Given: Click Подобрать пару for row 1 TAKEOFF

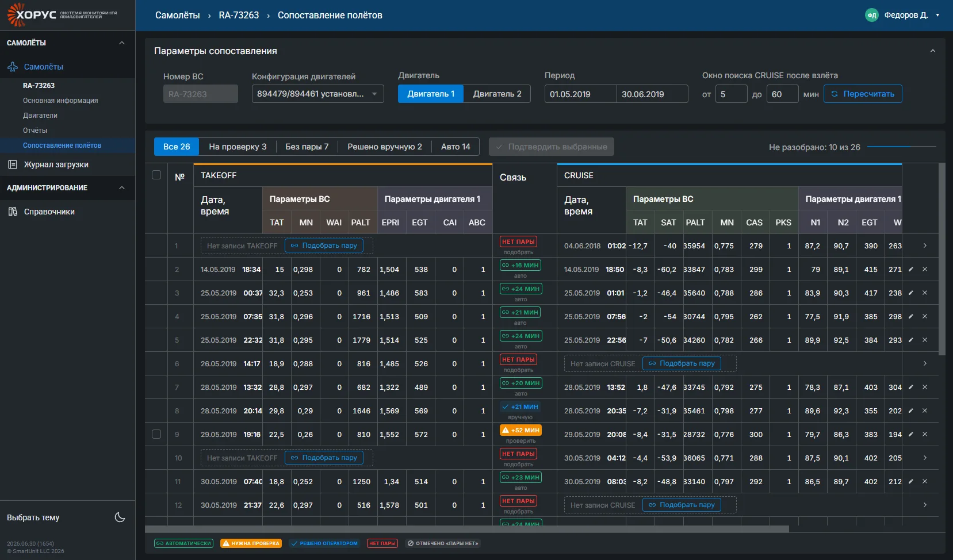Looking at the screenshot, I should 324,246.
